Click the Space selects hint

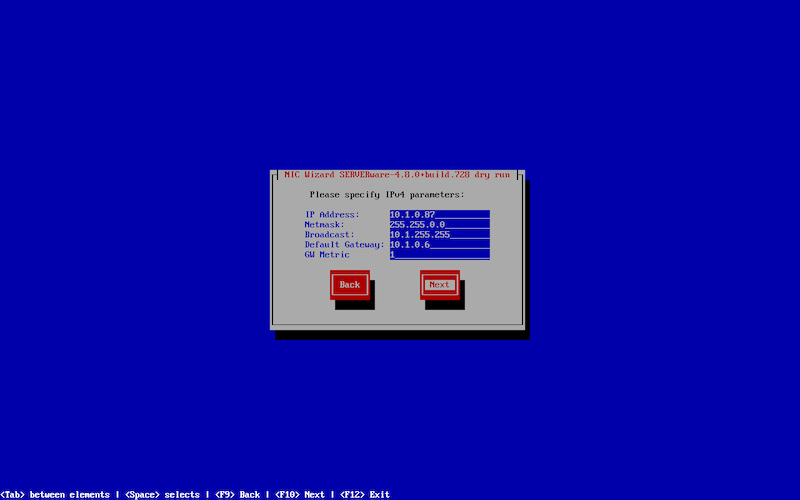click(x=162, y=494)
